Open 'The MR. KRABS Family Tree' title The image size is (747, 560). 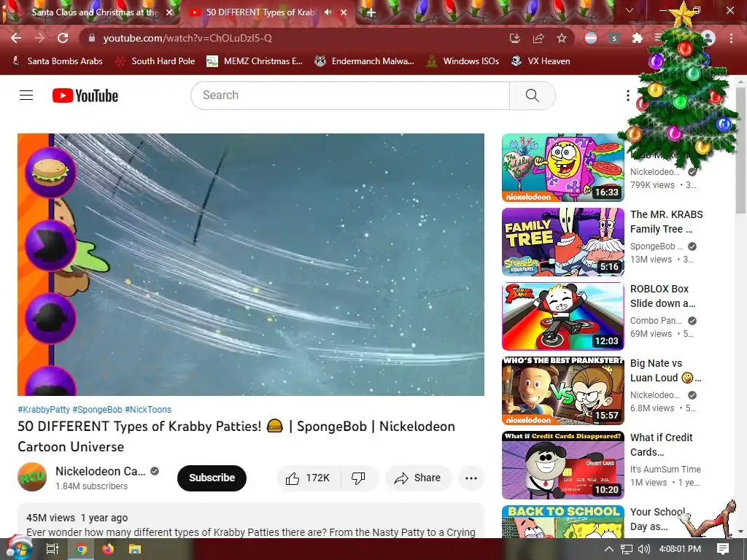pyautogui.click(x=667, y=222)
